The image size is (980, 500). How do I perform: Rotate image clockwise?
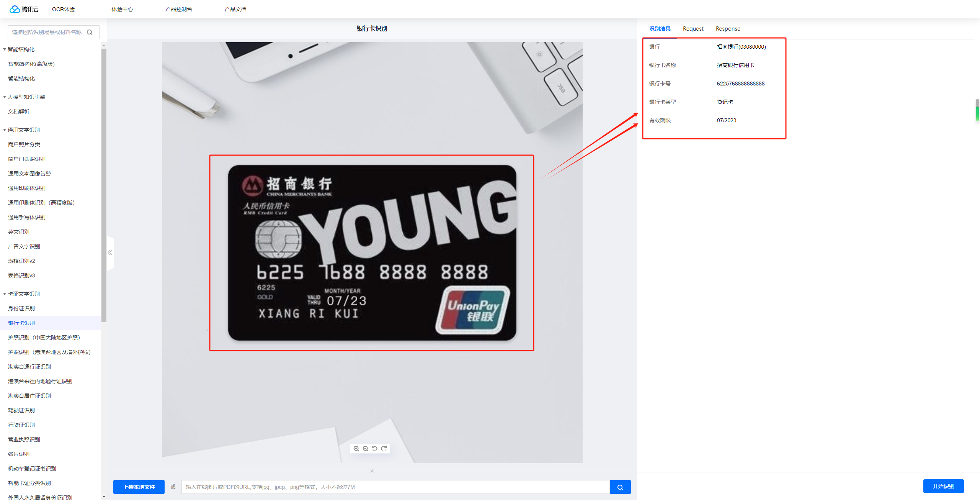point(384,449)
